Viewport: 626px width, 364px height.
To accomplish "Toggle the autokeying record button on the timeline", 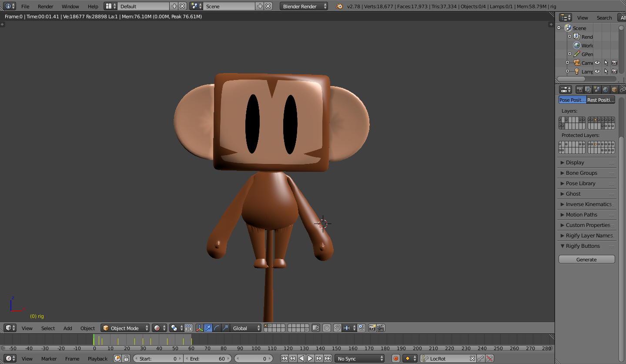I will [x=395, y=358].
